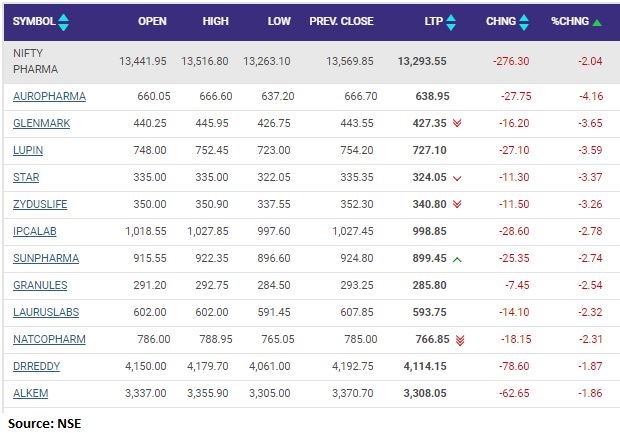The image size is (620, 433).
Task: Click the sort arrows beside LTP header
Action: point(449,22)
